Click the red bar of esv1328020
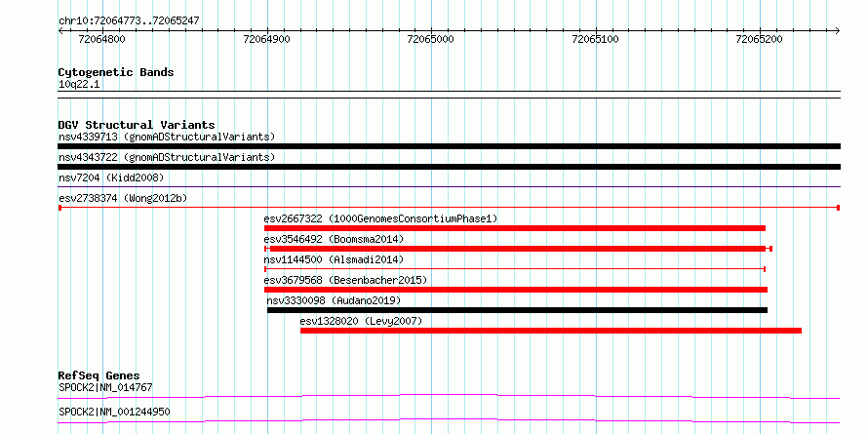The image size is (868, 434). tap(551, 331)
